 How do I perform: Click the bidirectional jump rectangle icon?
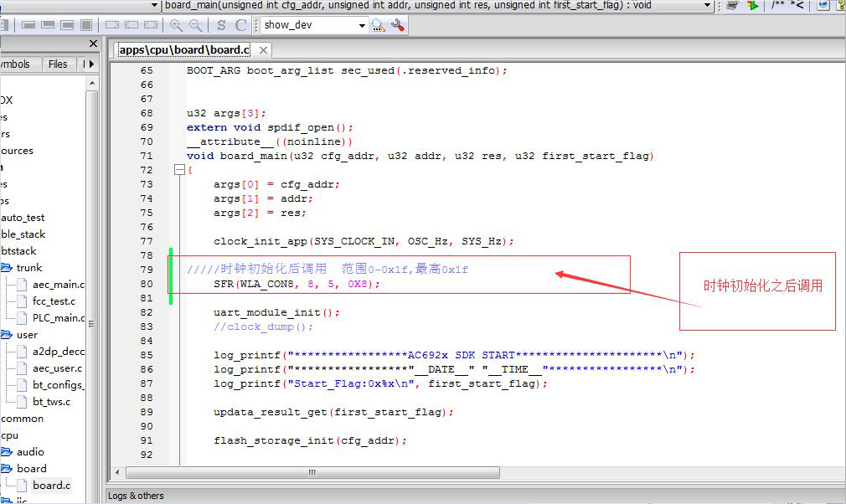point(151,25)
